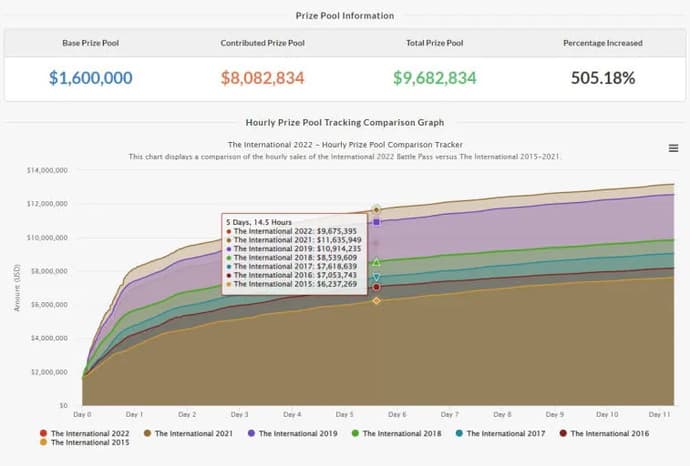Click the Base Prize Pool amount $1,600,000
The image size is (690, 466).
(91, 78)
